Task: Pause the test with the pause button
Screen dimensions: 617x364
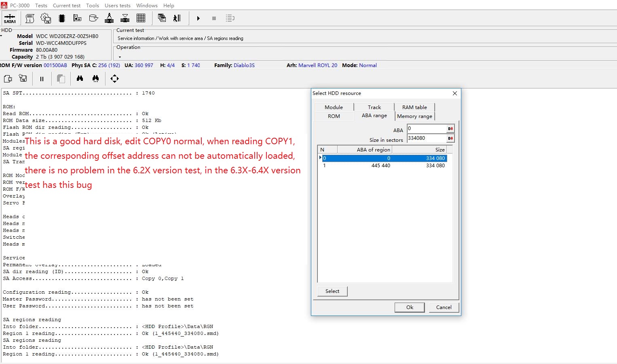Action: tap(42, 79)
